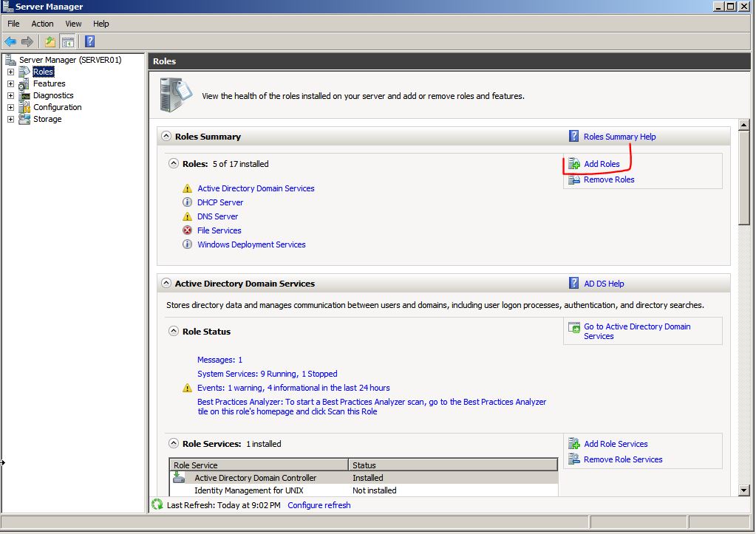The image size is (756, 534).
Task: Open the Action menu
Action: [42, 24]
